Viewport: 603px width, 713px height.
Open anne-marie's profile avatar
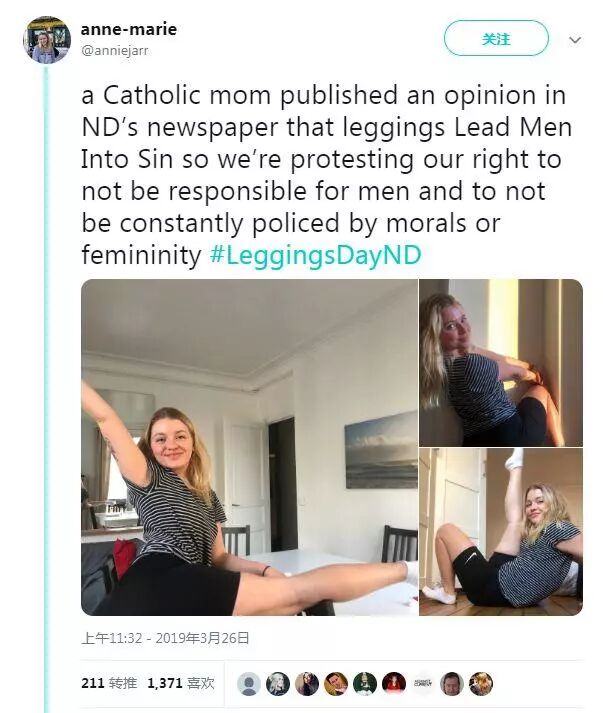point(47,40)
